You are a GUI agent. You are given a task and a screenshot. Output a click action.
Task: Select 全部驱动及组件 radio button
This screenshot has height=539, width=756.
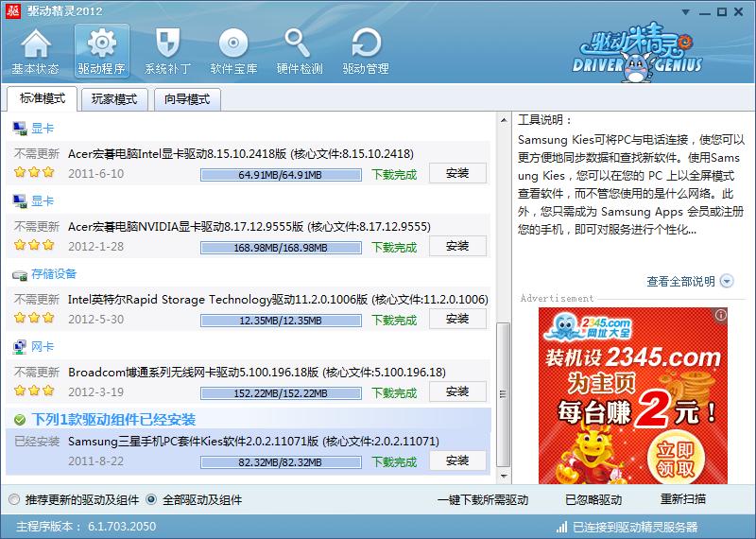click(x=150, y=499)
